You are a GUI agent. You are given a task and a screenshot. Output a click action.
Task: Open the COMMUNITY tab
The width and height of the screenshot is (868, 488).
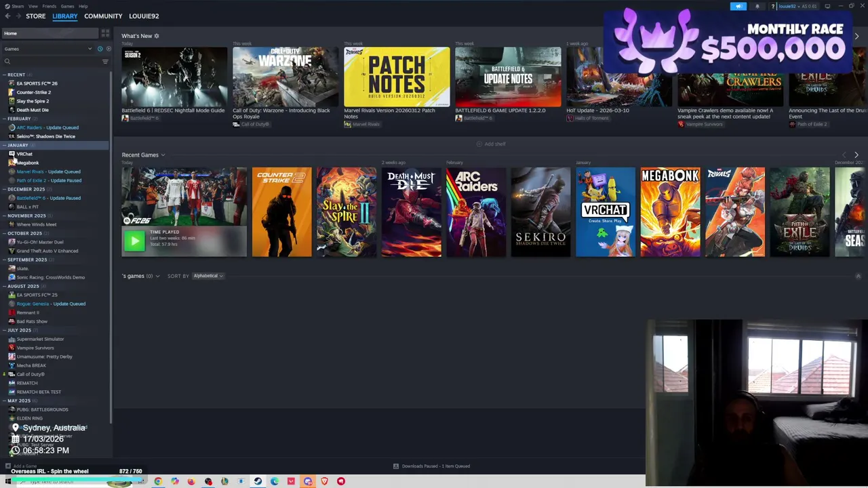pos(103,16)
